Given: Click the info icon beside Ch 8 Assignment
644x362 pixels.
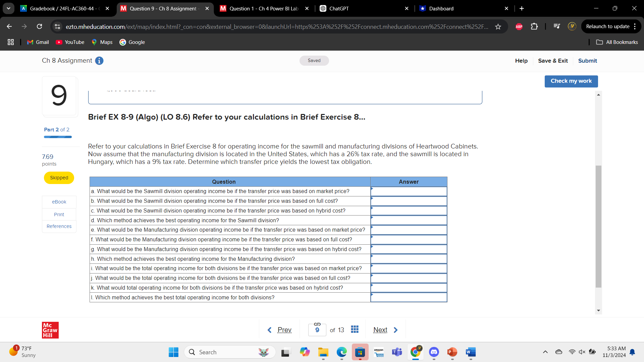Looking at the screenshot, I should 99,61.
